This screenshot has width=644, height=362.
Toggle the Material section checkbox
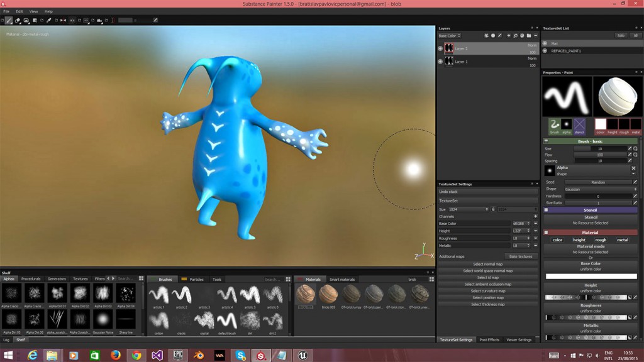[x=547, y=233]
